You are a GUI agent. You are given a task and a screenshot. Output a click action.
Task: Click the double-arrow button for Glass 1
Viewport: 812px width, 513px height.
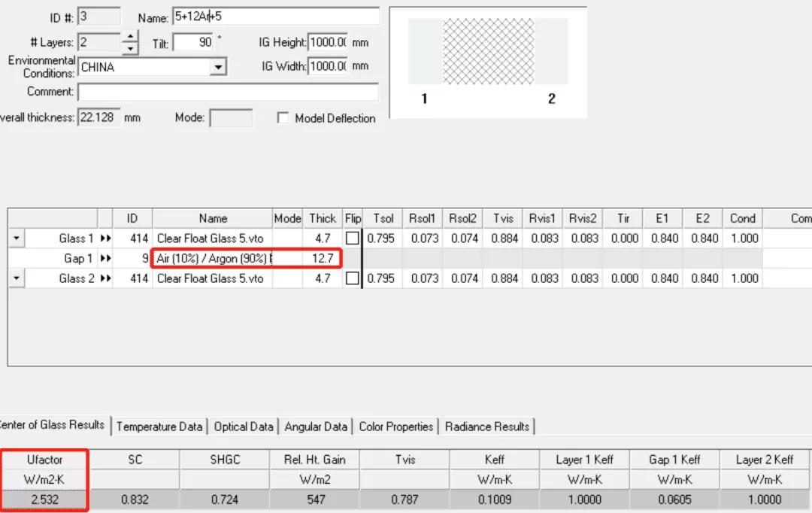click(105, 238)
